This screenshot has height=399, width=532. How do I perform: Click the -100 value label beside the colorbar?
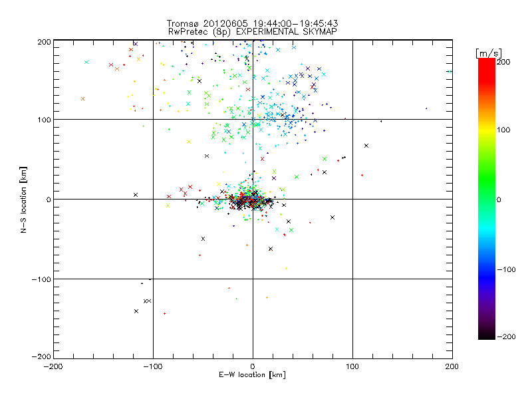[506, 270]
